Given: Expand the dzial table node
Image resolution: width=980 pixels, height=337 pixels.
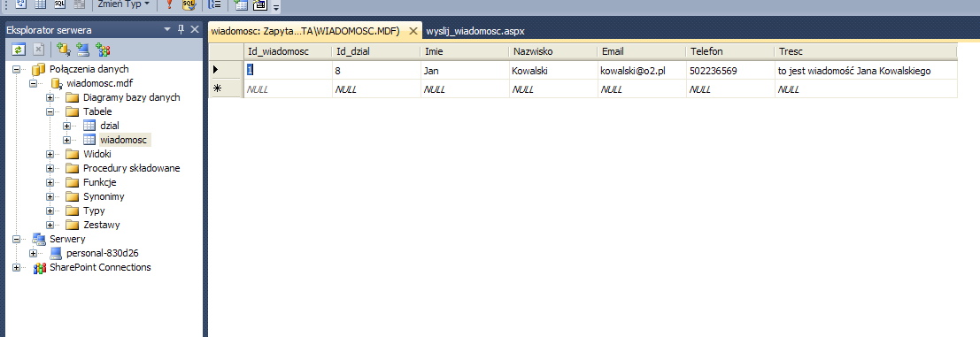Looking at the screenshot, I should [67, 126].
